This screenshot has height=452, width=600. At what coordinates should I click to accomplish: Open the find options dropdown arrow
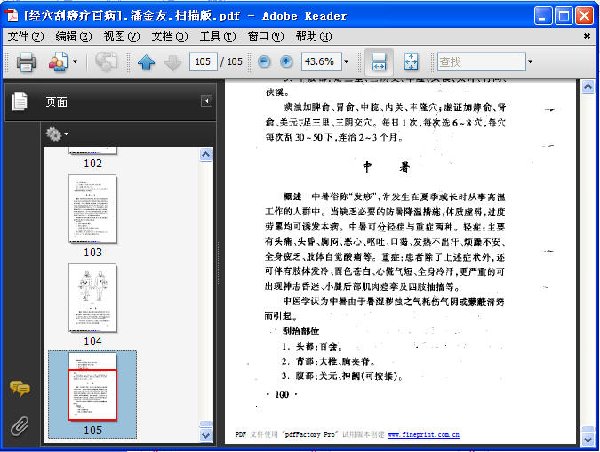[x=530, y=62]
